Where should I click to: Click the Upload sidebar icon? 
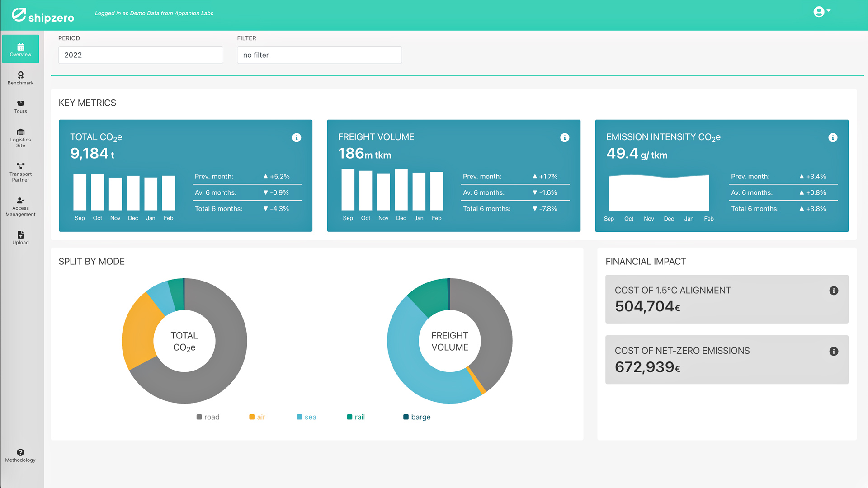20,237
